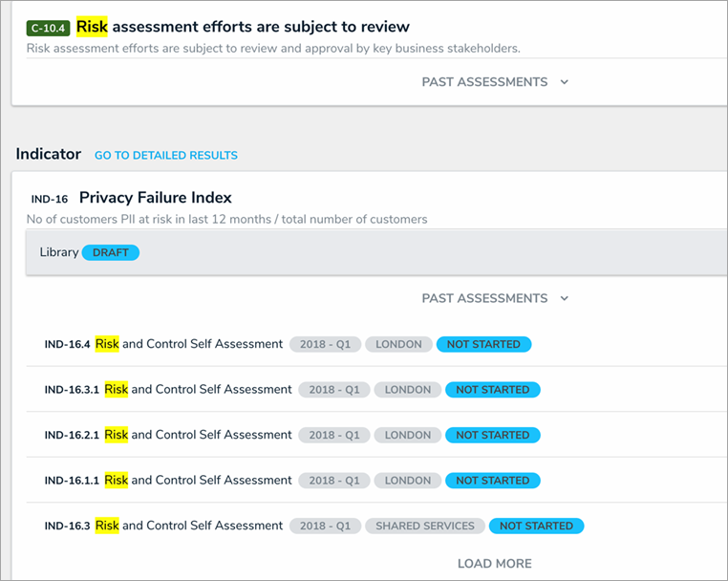728x581 pixels.
Task: Click London tag on IND-16.4 row
Action: [x=398, y=344]
